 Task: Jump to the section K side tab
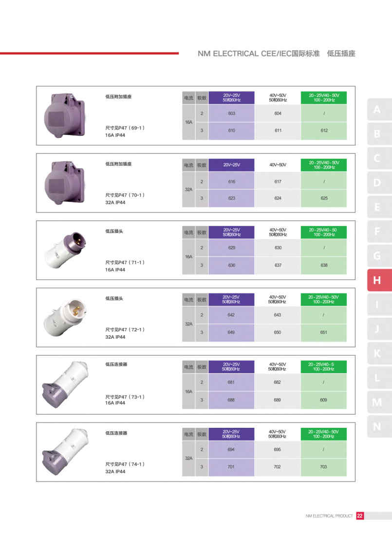click(377, 353)
